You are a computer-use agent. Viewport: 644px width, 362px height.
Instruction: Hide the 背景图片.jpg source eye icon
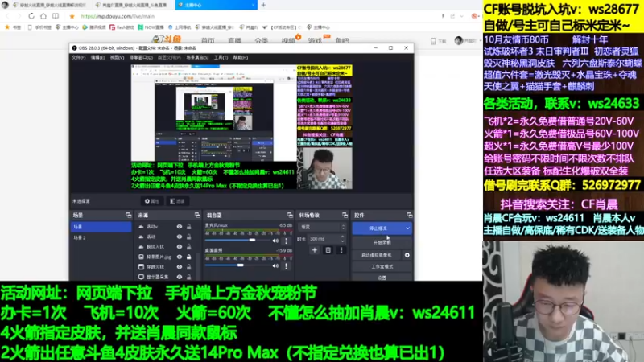[180, 257]
